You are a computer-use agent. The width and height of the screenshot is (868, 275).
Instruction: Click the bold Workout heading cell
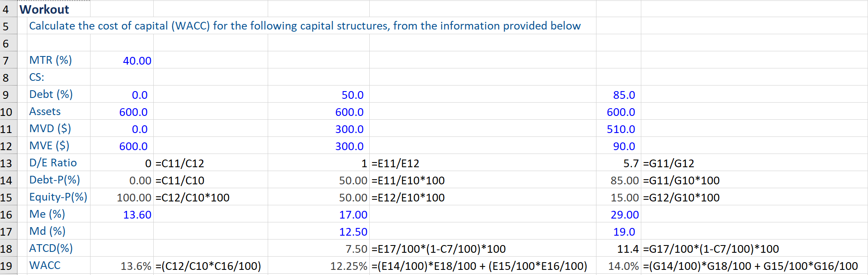click(44, 9)
